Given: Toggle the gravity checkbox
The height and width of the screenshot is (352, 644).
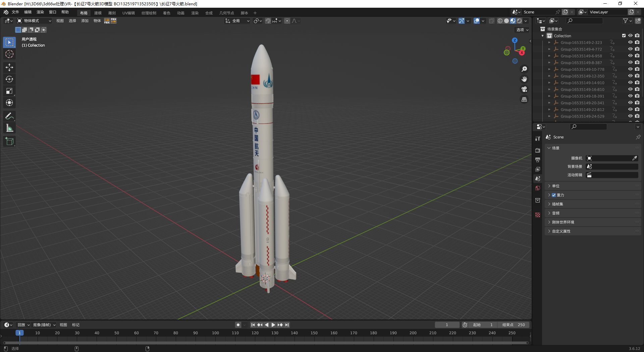Looking at the screenshot, I should click(554, 195).
